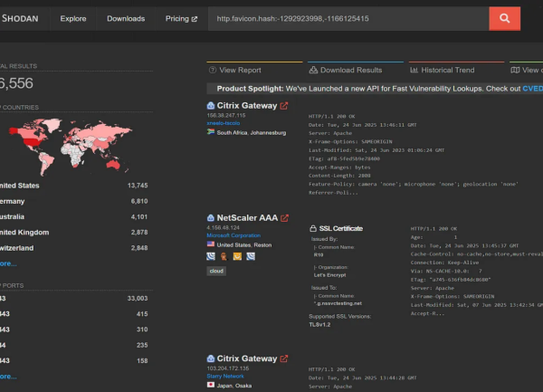
Task: Select IP address 4.156.48.124
Action: tap(223, 227)
